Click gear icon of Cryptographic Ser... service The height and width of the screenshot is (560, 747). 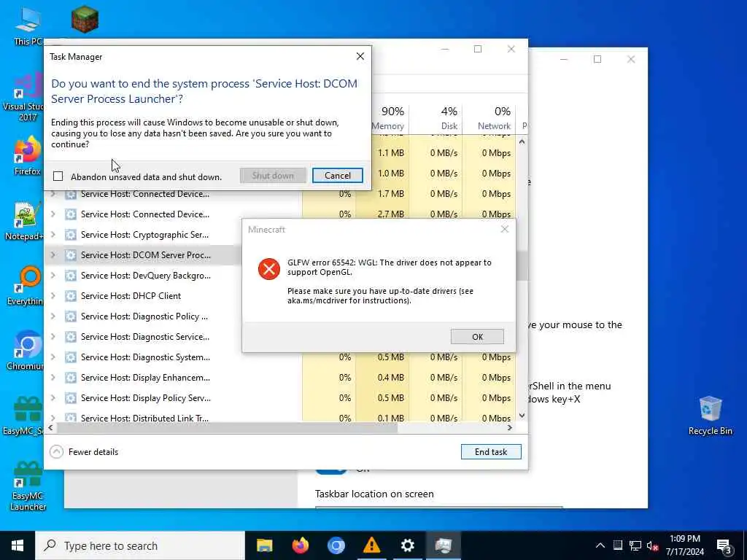click(71, 234)
